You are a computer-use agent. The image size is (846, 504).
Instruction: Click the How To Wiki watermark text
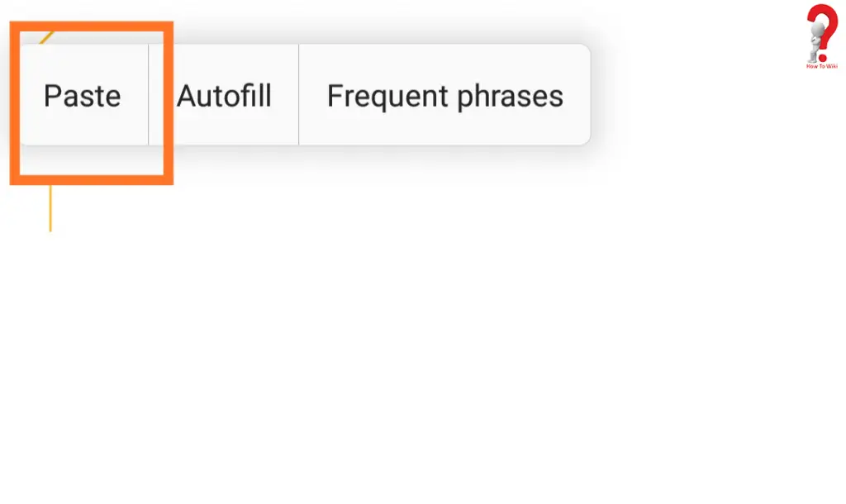(x=823, y=65)
